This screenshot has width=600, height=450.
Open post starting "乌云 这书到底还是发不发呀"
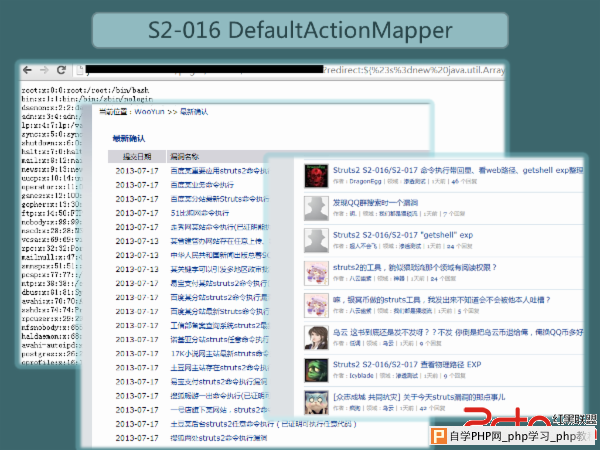[458, 332]
